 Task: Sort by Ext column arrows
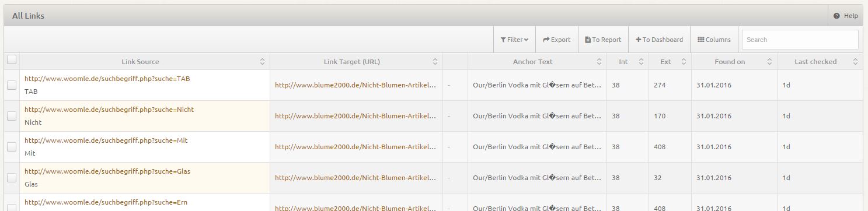pyautogui.click(x=684, y=62)
